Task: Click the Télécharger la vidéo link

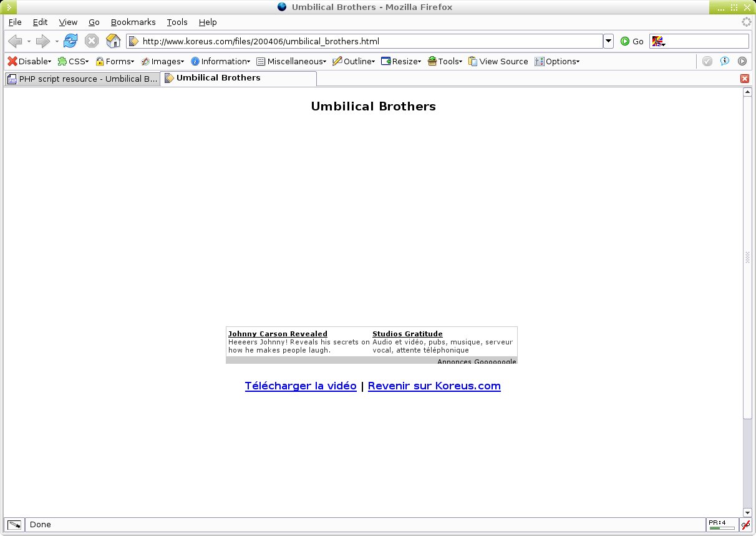Action: click(x=301, y=386)
